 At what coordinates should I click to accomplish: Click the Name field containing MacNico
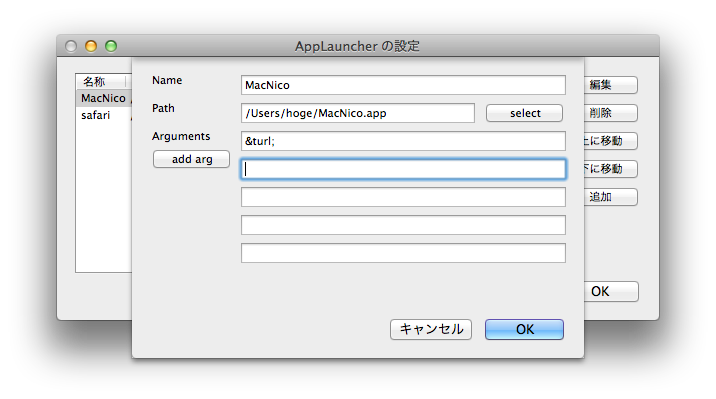pos(403,85)
